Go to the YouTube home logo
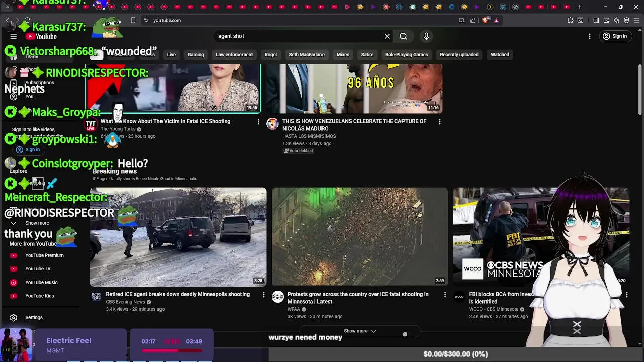The height and width of the screenshot is (362, 644). pos(41,36)
